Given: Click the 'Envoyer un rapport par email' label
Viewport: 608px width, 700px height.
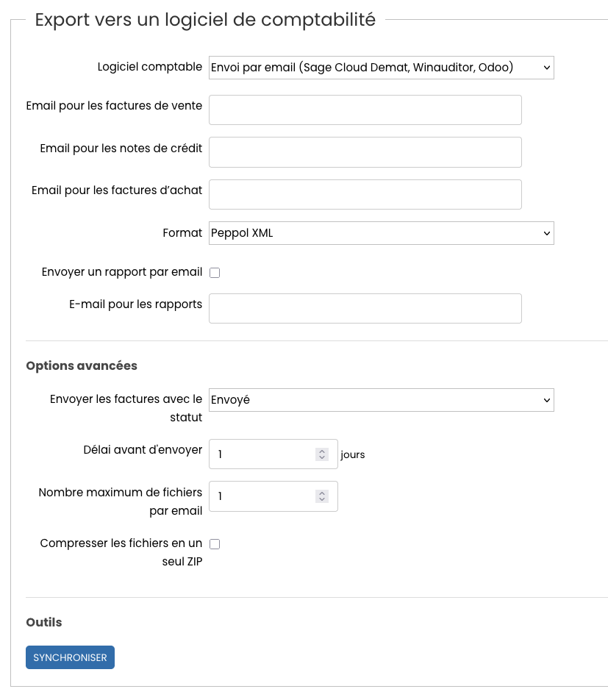Looking at the screenshot, I should [122, 272].
